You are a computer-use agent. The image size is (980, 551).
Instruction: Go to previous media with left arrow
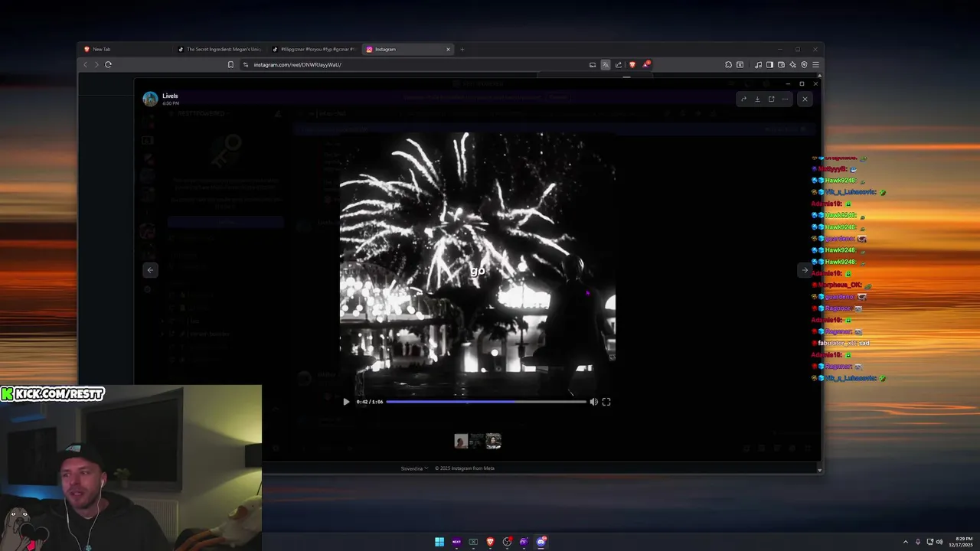point(150,270)
